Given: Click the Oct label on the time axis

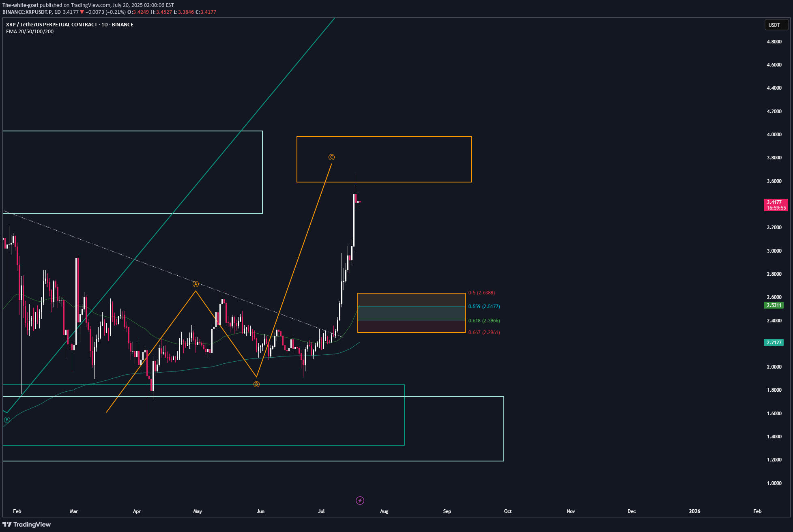Looking at the screenshot, I should pyautogui.click(x=508, y=511).
